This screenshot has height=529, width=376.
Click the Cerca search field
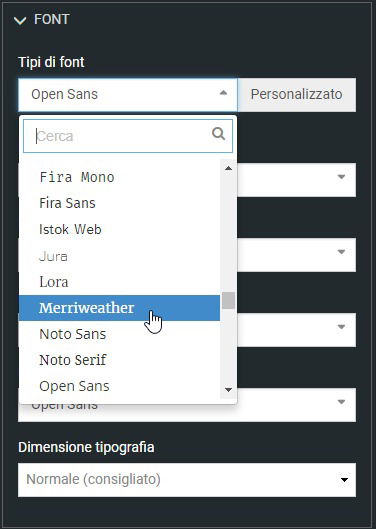(128, 136)
